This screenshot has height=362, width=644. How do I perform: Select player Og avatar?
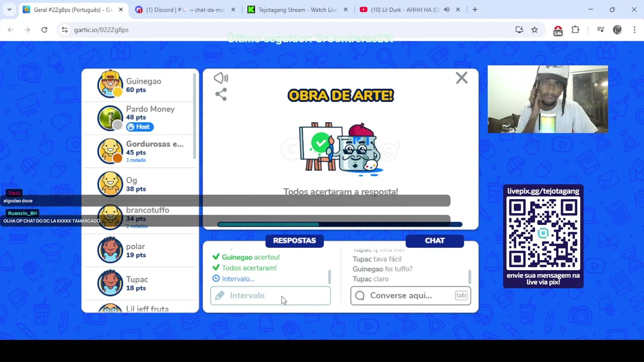point(110,184)
